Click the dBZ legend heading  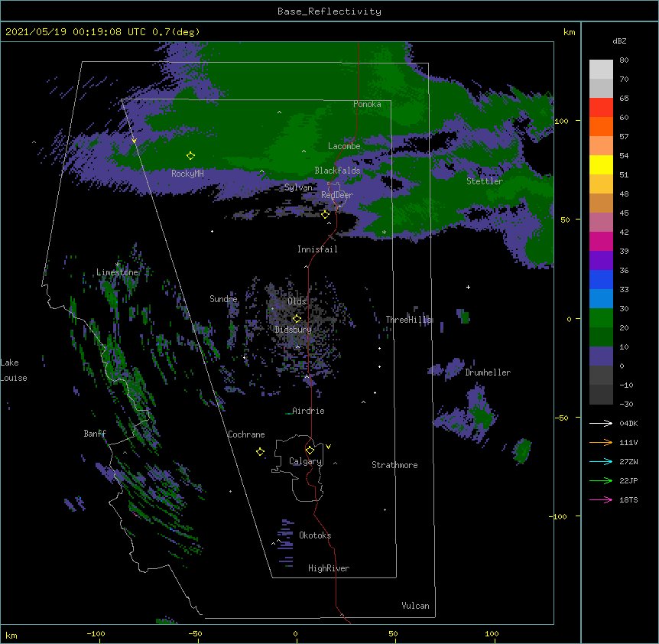pyautogui.click(x=619, y=41)
